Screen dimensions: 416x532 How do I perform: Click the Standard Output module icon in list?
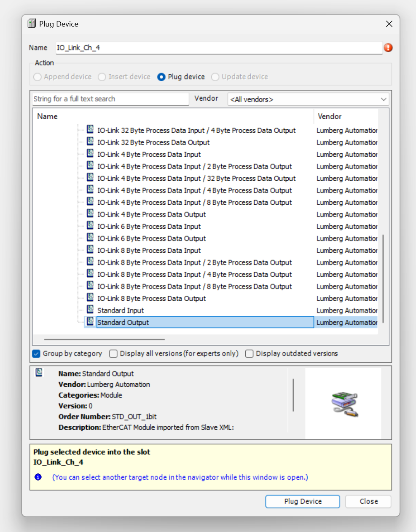90,321
